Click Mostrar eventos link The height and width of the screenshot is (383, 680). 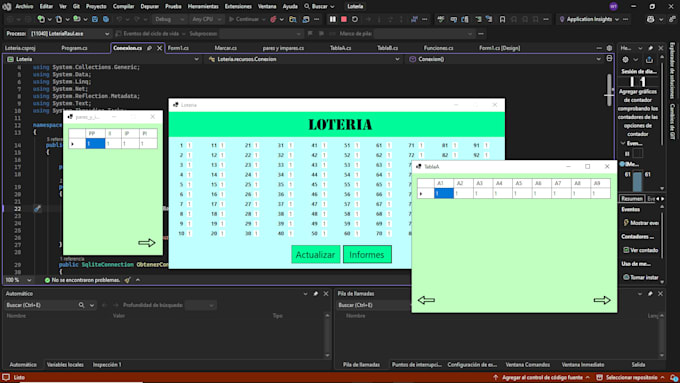click(644, 223)
